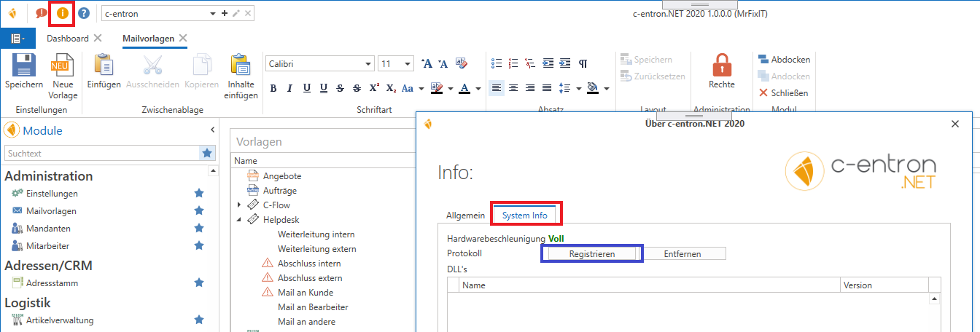Click the blue help question mark icon
The height and width of the screenshot is (332, 980).
click(84, 13)
